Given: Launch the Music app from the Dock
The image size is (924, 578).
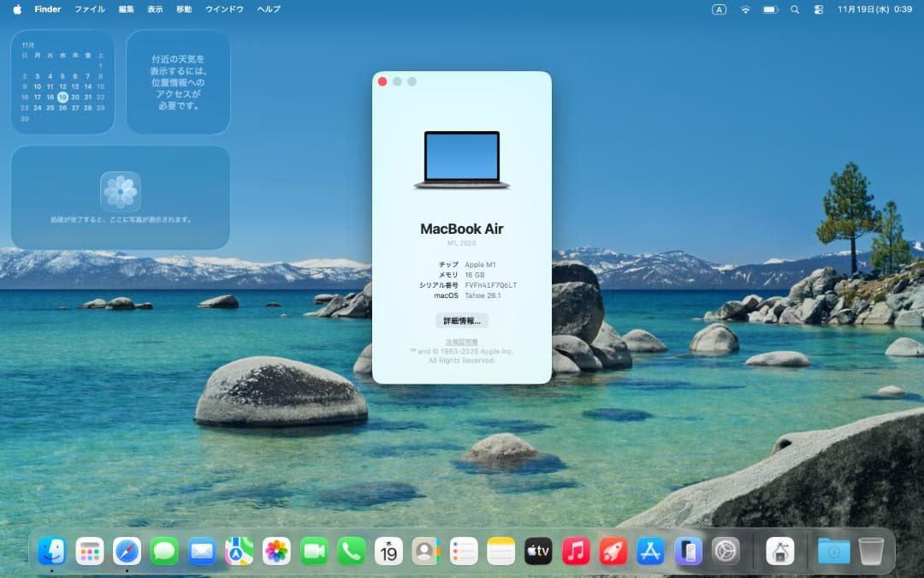Looking at the screenshot, I should [x=574, y=551].
